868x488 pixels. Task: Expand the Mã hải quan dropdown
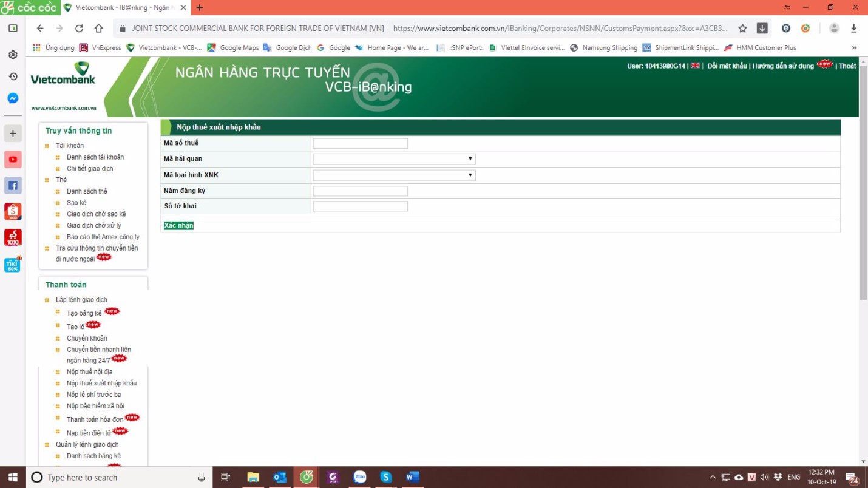pyautogui.click(x=394, y=159)
